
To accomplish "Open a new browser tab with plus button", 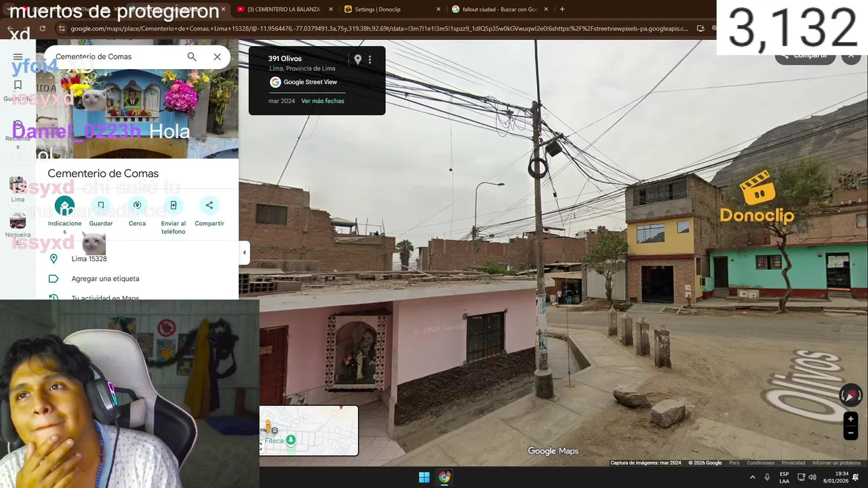I will coord(562,9).
